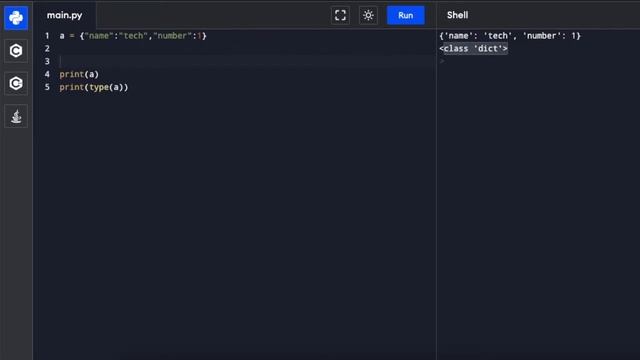Screen dimensions: 640x360
Task: Click the <class 'dict'> output line
Action: (473, 49)
